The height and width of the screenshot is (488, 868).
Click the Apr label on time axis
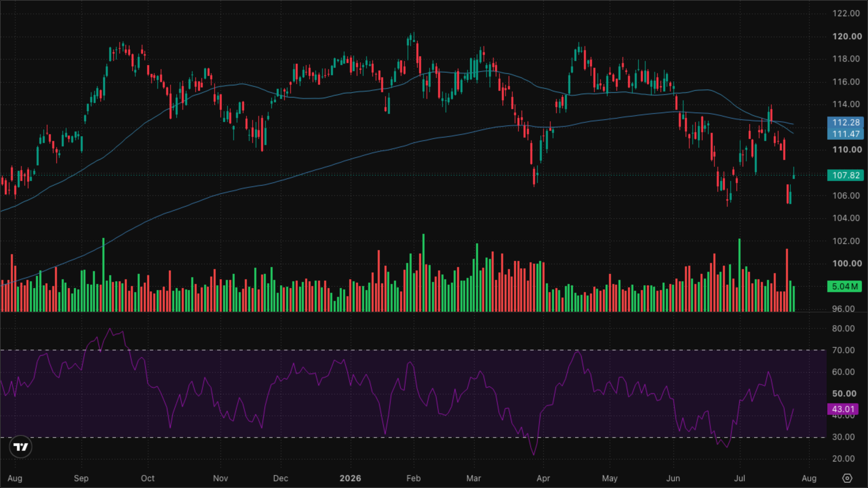tap(543, 478)
